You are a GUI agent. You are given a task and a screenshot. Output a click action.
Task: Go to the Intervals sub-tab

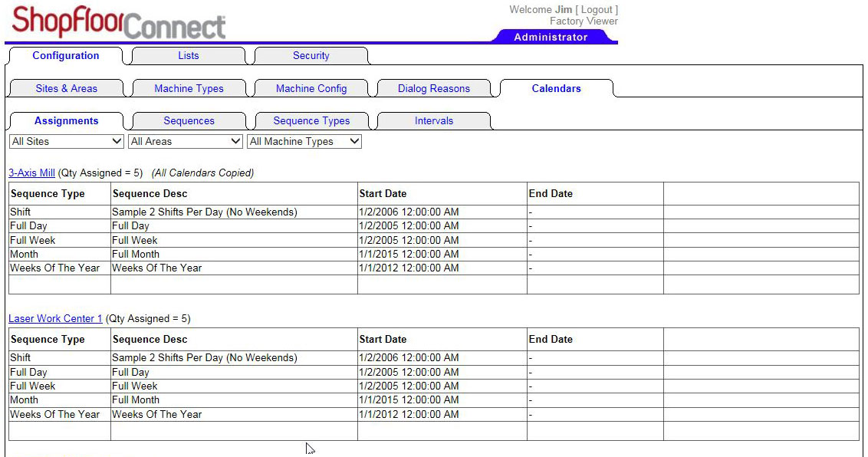(434, 121)
